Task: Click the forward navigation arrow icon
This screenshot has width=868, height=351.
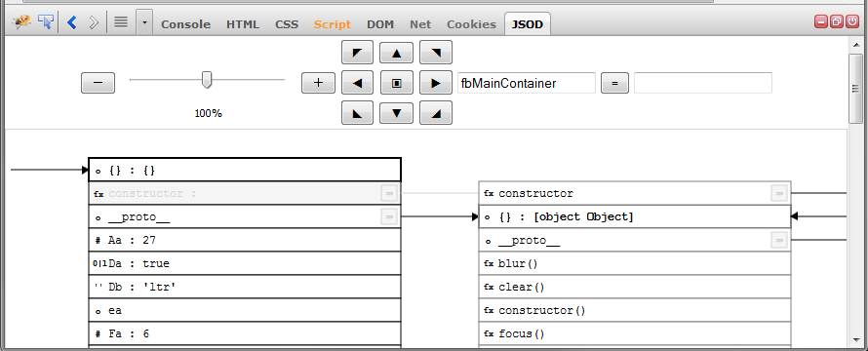Action: [x=94, y=22]
